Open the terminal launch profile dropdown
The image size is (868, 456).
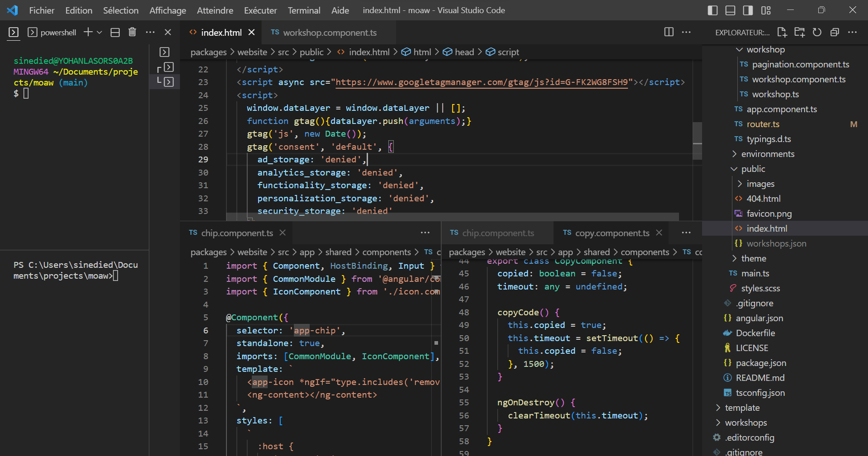pos(99,32)
